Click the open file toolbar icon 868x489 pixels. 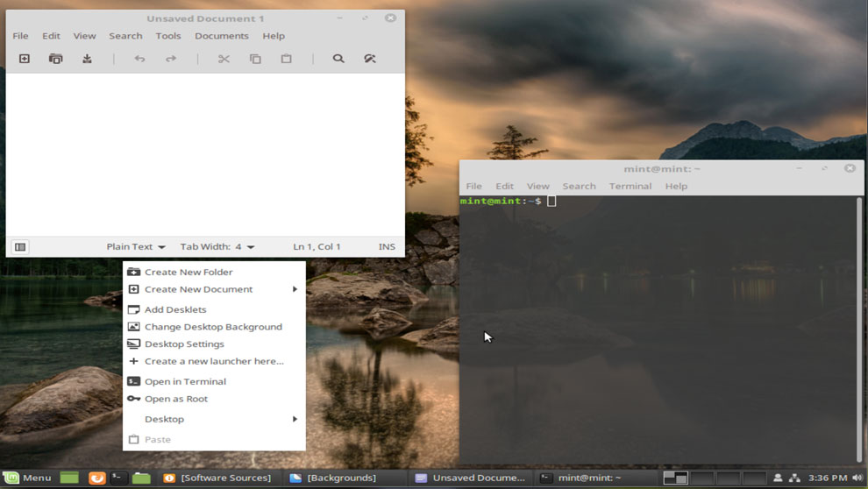click(x=56, y=59)
